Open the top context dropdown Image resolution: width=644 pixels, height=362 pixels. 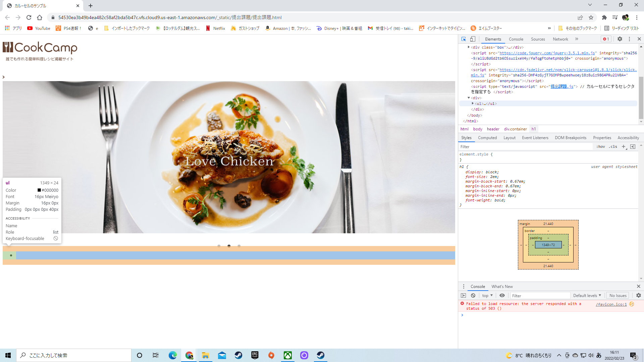(487, 296)
